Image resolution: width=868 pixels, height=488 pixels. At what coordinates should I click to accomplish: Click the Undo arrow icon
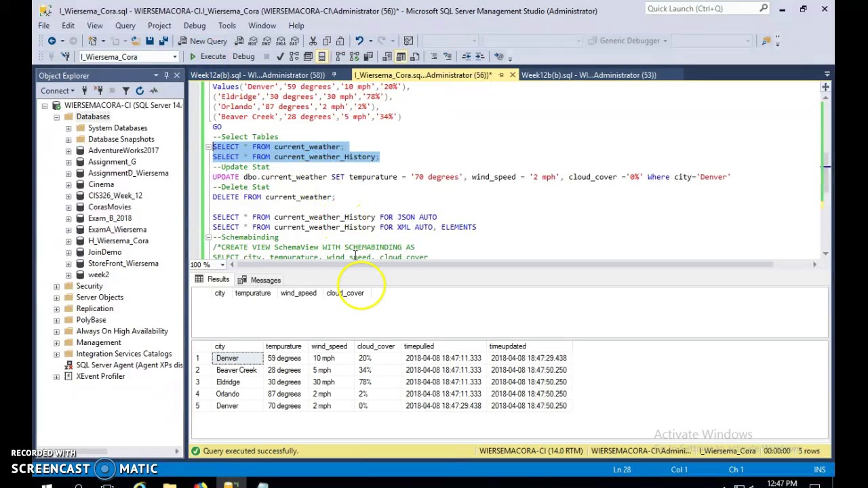(x=359, y=41)
